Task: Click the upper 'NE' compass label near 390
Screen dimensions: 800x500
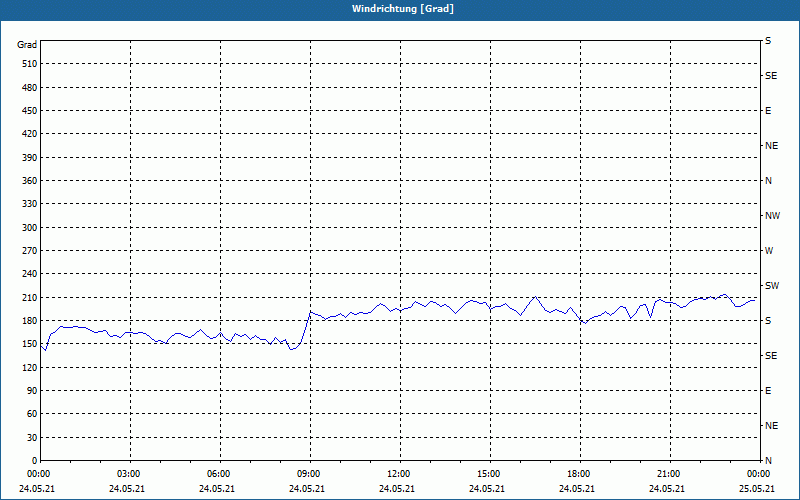Action: point(771,146)
